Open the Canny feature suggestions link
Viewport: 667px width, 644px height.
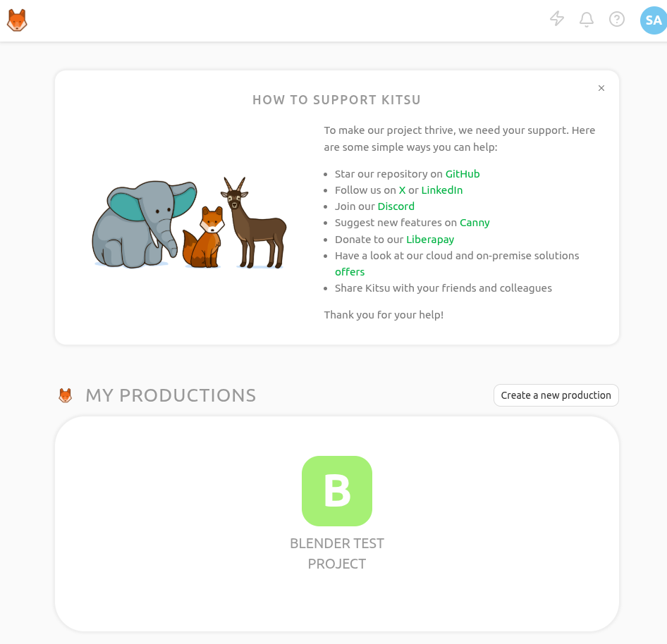click(475, 223)
